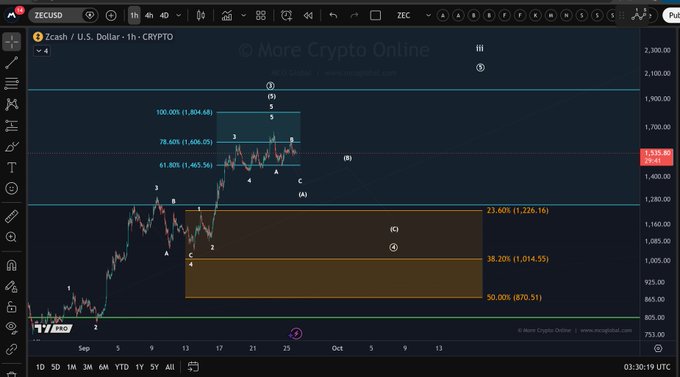Set the range to 3M

click(88, 367)
